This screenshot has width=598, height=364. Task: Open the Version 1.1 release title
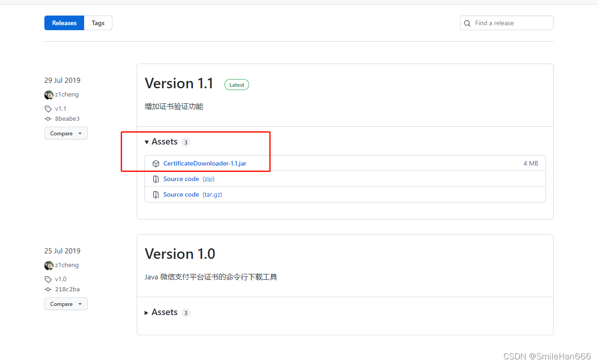tap(179, 83)
